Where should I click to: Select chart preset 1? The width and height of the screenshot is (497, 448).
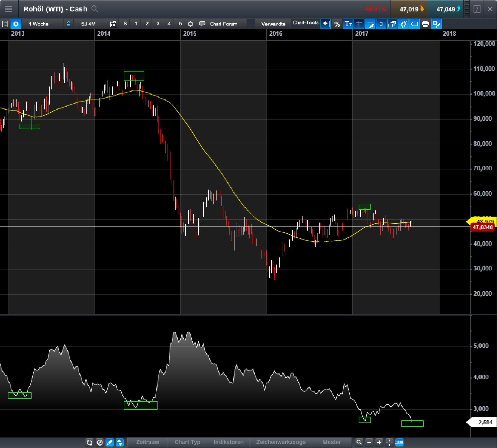click(136, 24)
